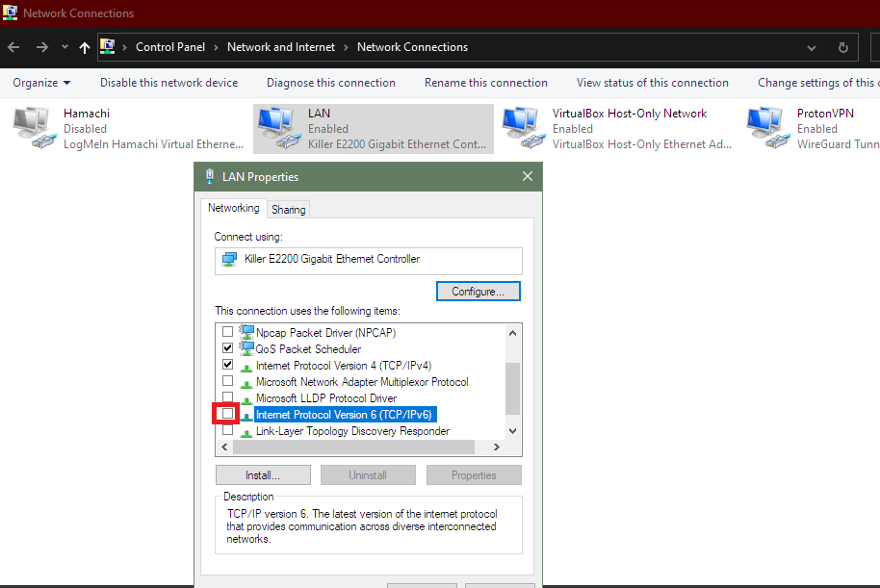Select Internet Protocol Version 6 (TCP/IPv6) row
Screen dimensions: 880x588
point(345,415)
